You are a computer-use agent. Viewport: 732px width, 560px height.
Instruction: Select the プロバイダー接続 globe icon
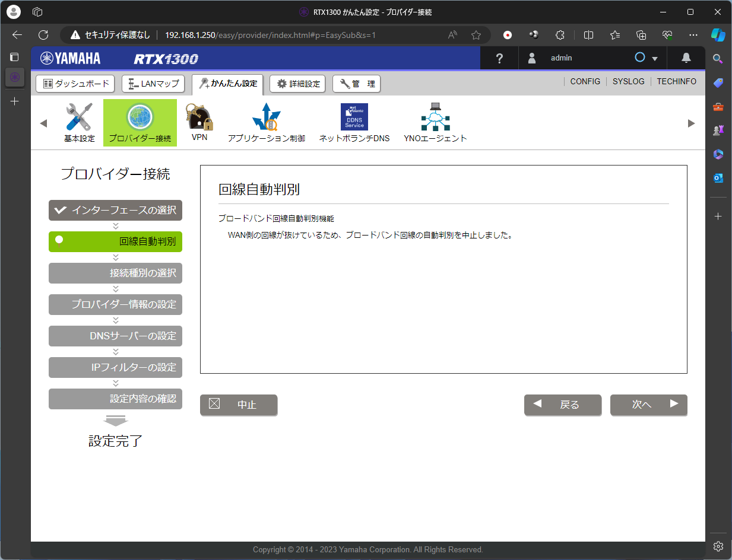140,123
